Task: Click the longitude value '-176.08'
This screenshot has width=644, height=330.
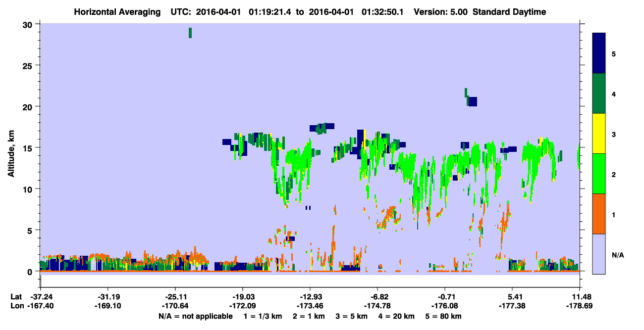Action: click(x=445, y=306)
